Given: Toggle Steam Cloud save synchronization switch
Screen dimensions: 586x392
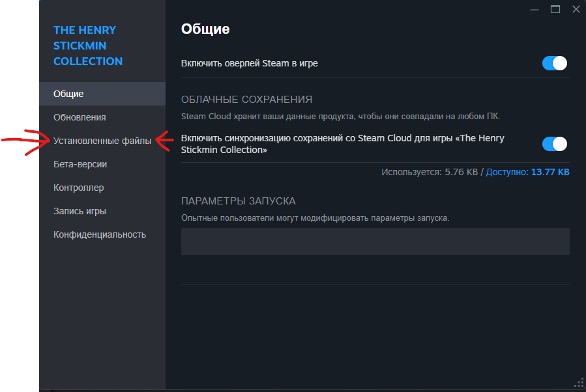Looking at the screenshot, I should [555, 144].
